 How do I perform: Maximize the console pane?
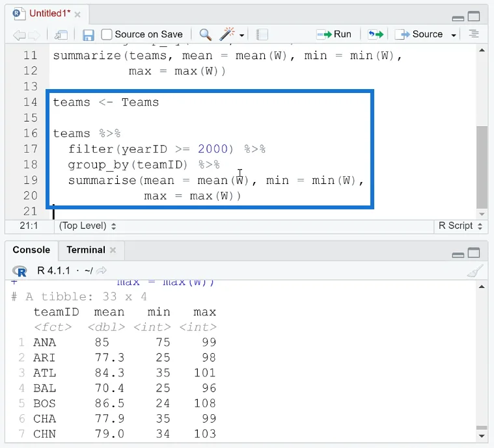[474, 253]
